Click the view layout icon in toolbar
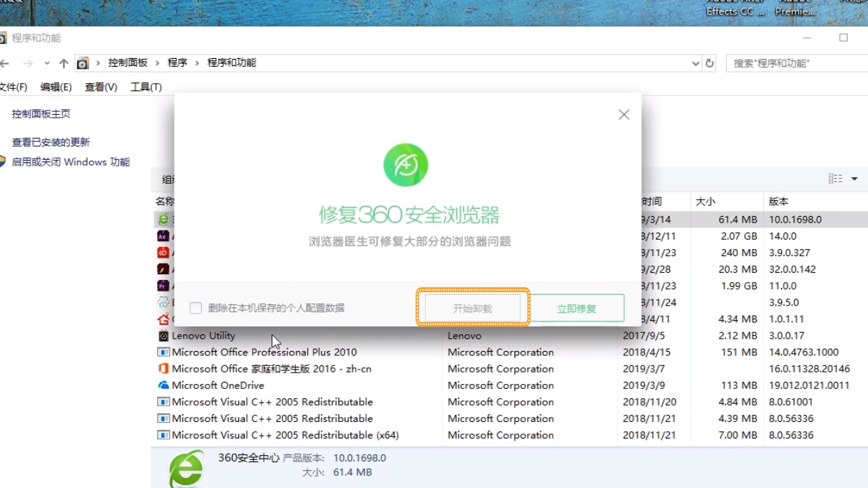This screenshot has height=488, width=868. pos(836,179)
